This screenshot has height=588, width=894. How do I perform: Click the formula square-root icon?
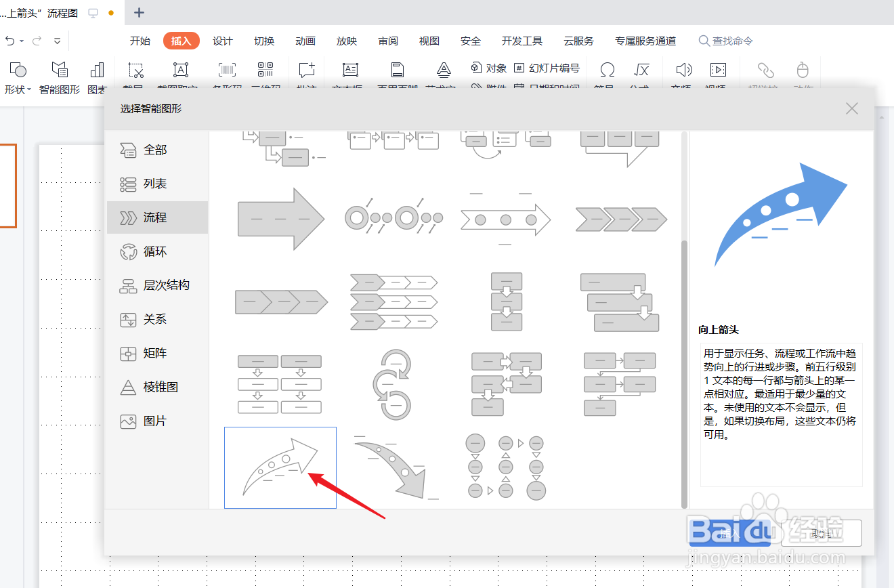(641, 69)
